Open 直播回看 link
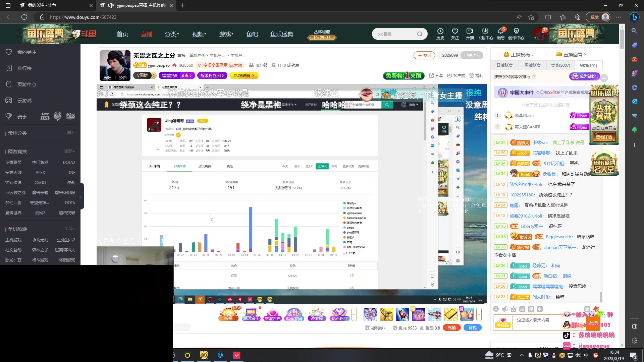The image size is (644, 362). (x=571, y=55)
